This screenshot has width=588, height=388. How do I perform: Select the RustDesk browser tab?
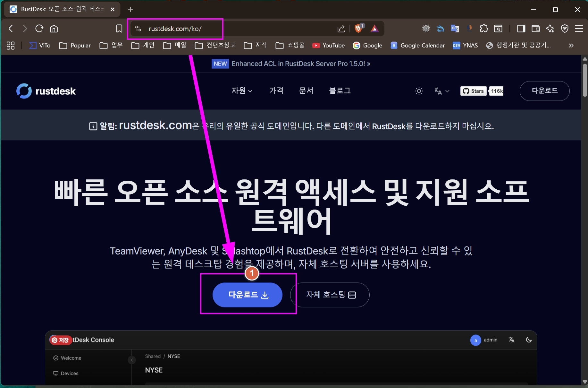click(x=62, y=9)
